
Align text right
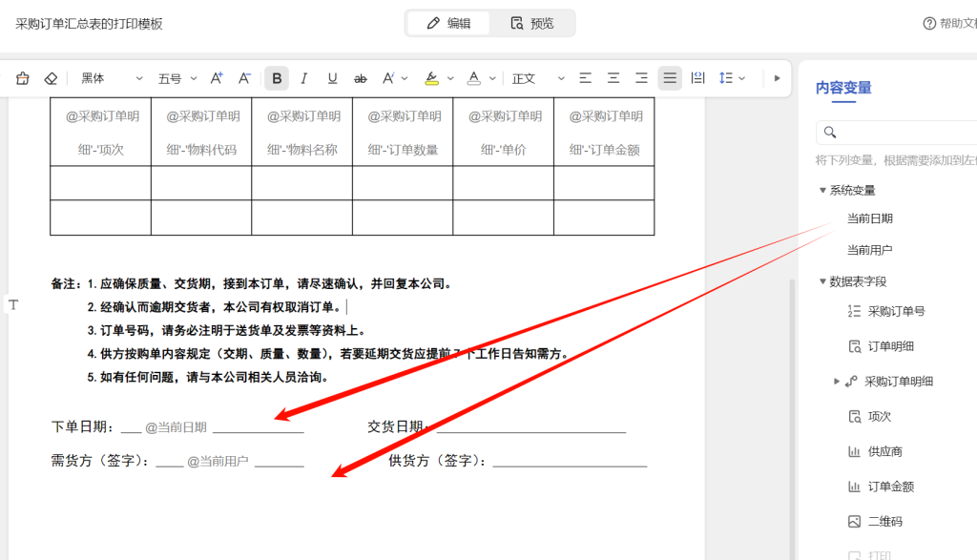(x=641, y=78)
